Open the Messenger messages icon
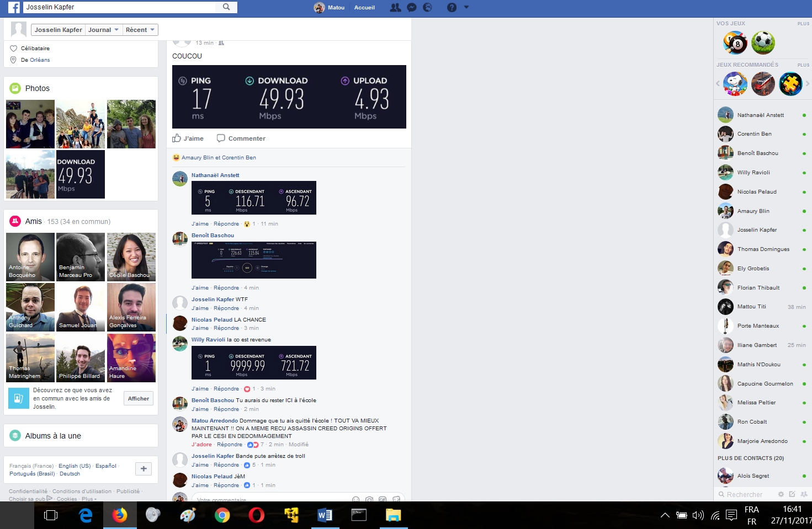This screenshot has height=529, width=812. click(411, 8)
